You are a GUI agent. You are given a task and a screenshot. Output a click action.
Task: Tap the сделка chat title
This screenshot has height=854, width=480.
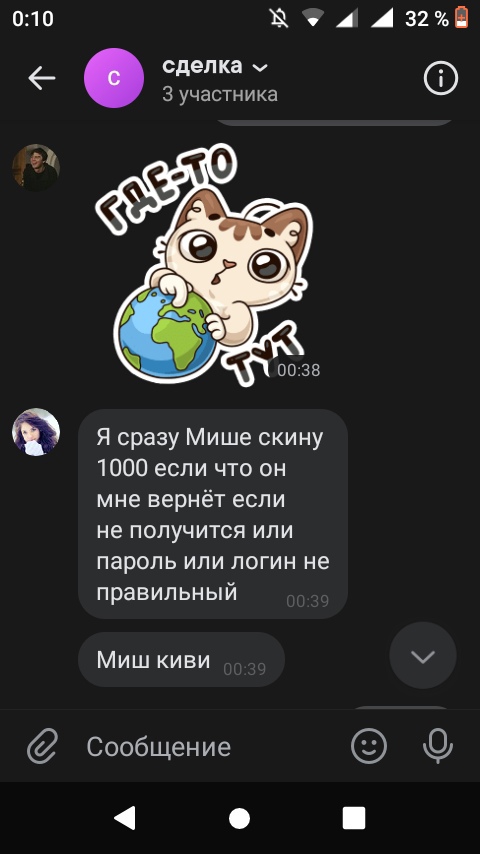point(202,66)
